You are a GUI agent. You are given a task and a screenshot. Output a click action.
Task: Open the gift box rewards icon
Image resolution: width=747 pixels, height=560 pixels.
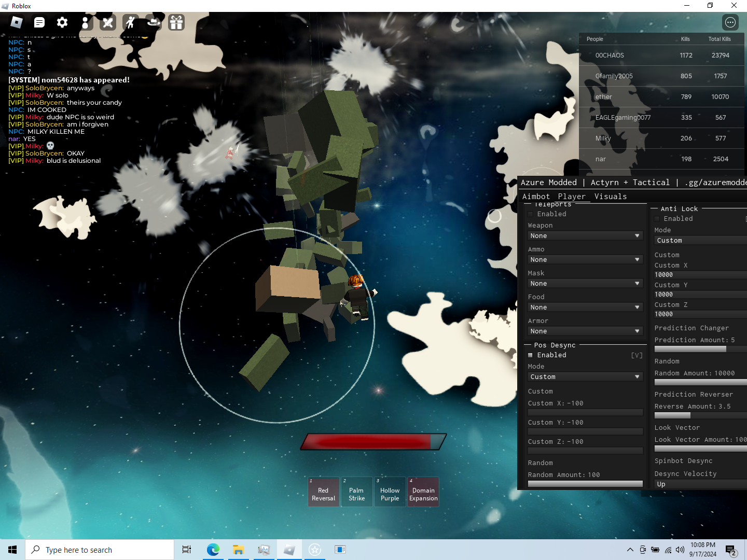176,22
